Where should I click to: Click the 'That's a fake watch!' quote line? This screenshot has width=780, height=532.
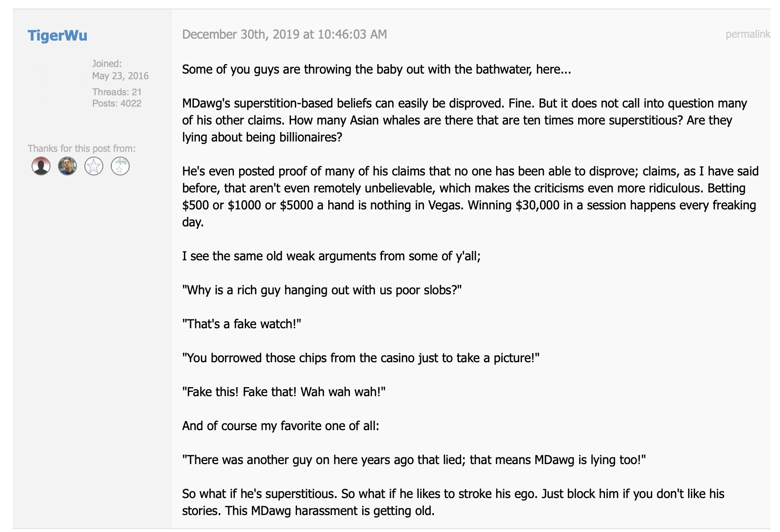241,324
